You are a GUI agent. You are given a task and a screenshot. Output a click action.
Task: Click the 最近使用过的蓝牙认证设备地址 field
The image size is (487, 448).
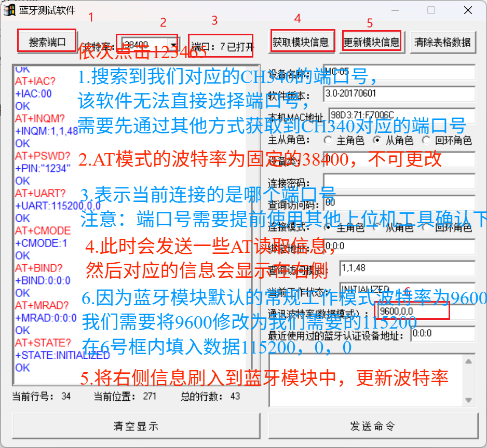point(443,334)
